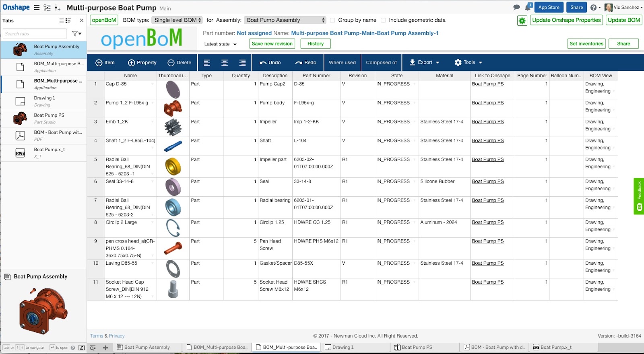Viewport: 644px width, 354px height.
Task: Switch to the bottom Boat Pump.x_t tab
Action: [563, 348]
